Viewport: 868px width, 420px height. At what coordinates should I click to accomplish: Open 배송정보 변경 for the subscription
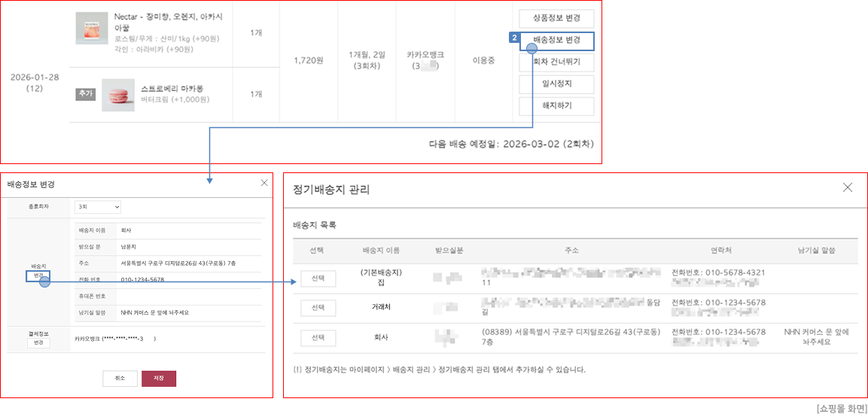tap(556, 40)
